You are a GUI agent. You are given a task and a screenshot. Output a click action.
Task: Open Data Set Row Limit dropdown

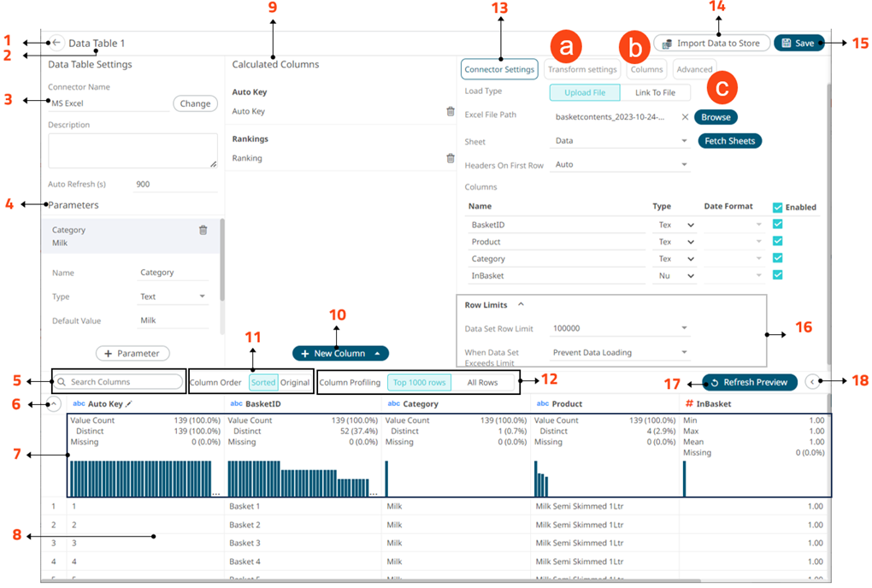point(620,328)
